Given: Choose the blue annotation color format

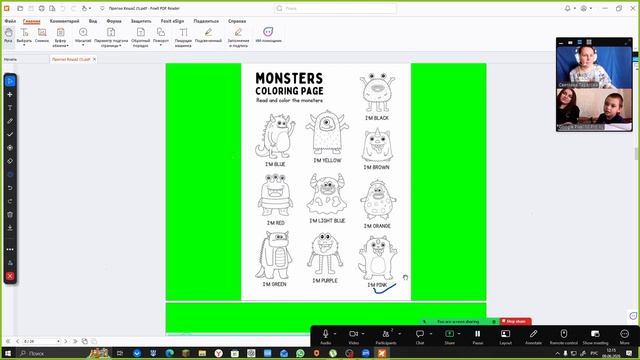Looking at the screenshot, I should [x=10, y=174].
